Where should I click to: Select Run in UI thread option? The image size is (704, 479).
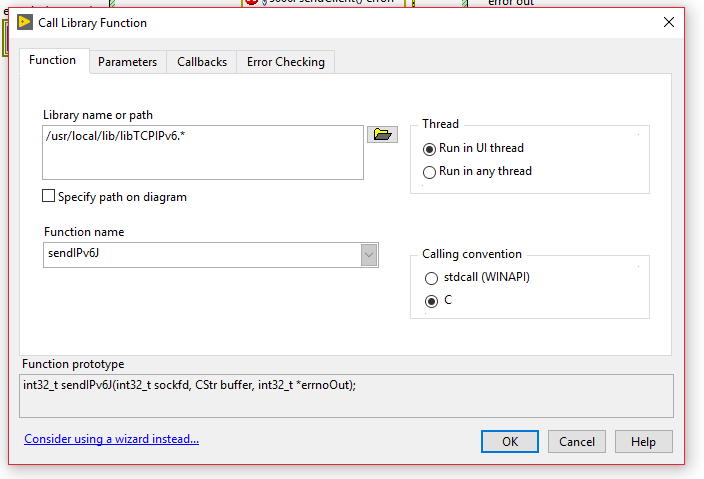430,149
